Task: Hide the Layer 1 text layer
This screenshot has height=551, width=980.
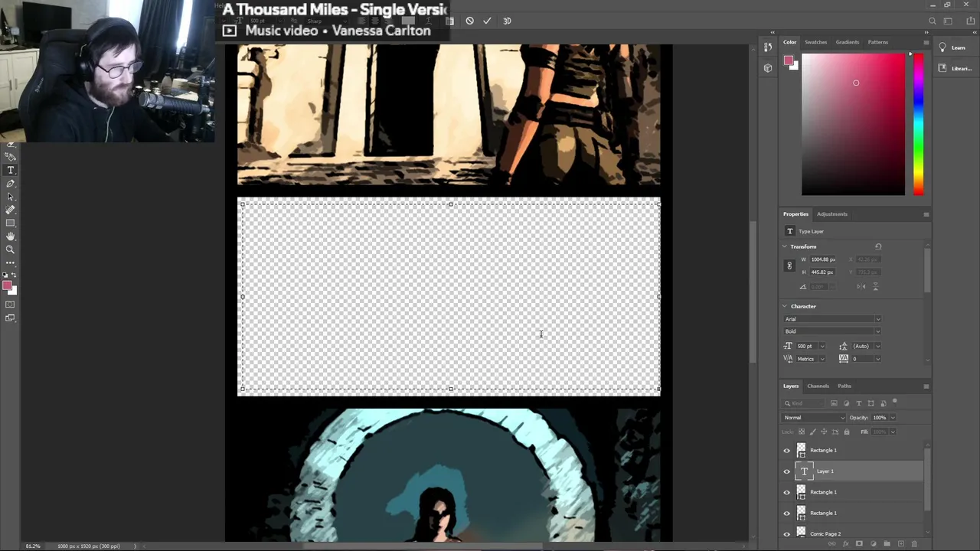Action: (x=786, y=471)
